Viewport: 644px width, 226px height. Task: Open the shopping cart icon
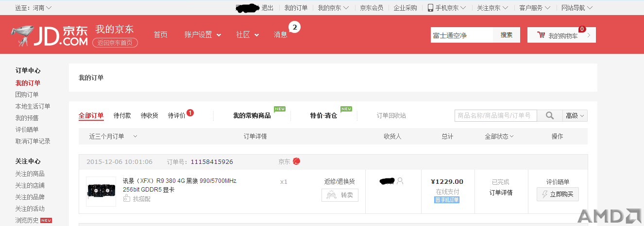click(x=541, y=35)
